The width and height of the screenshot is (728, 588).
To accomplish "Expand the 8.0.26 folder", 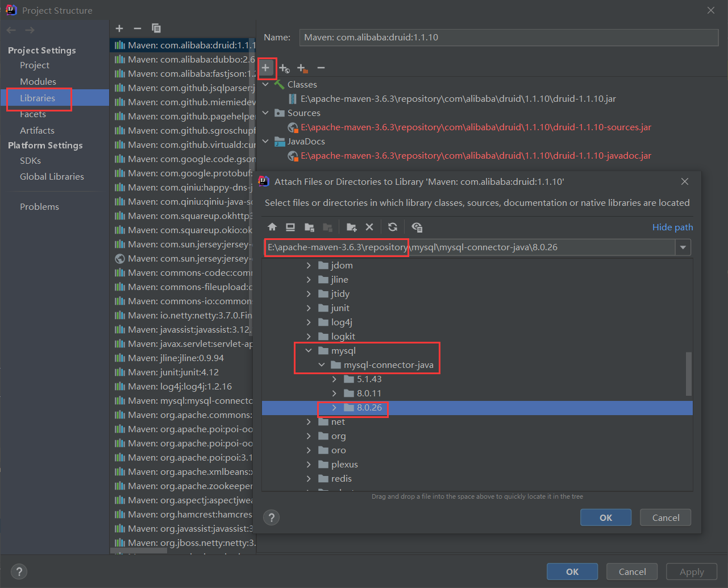I will (x=334, y=407).
